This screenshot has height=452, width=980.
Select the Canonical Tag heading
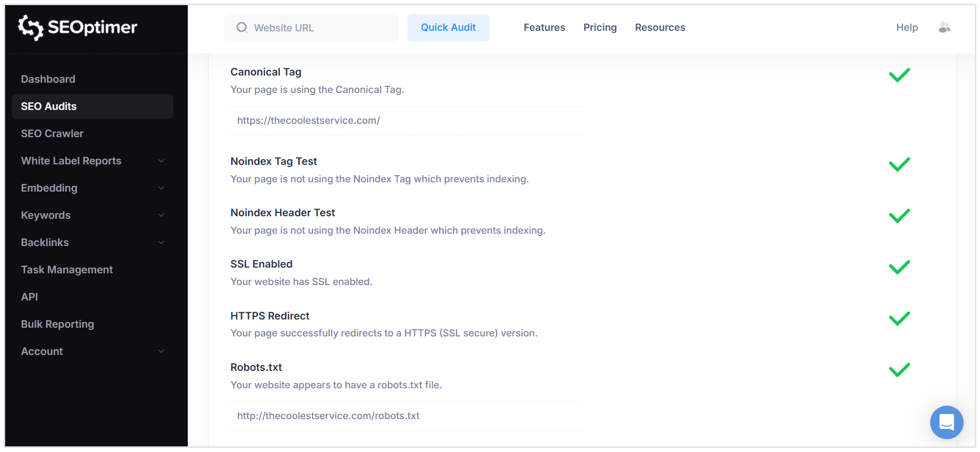266,72
